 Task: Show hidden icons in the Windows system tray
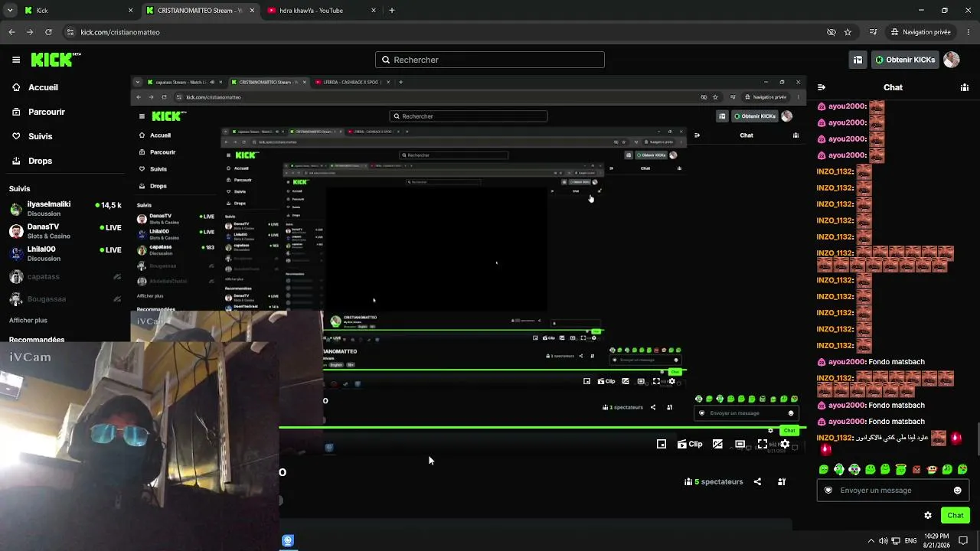(x=871, y=541)
